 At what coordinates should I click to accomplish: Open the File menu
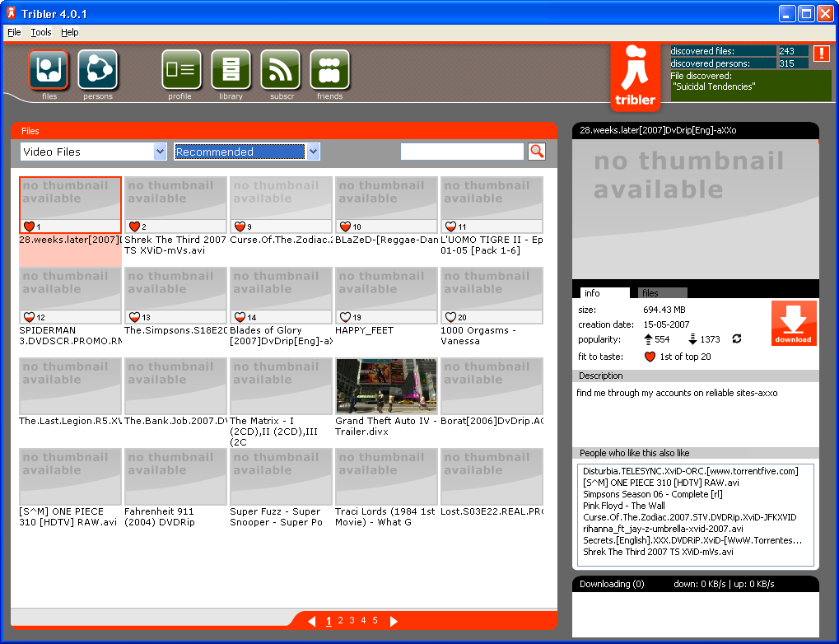14,32
